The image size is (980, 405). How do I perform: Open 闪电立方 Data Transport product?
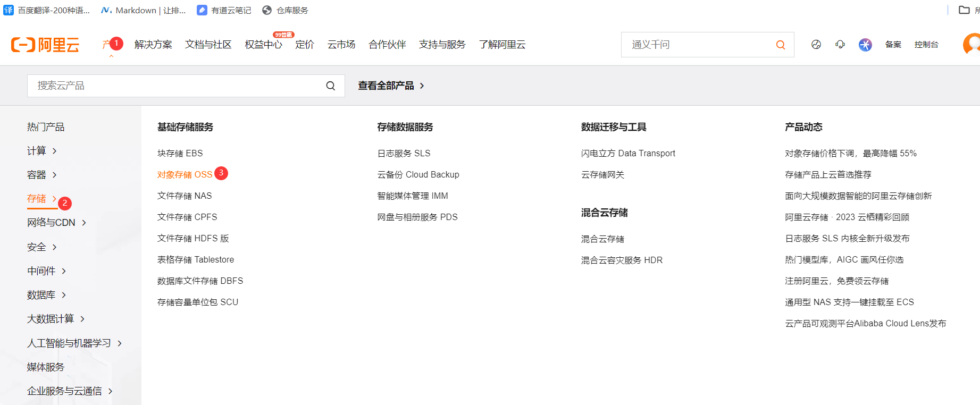628,153
